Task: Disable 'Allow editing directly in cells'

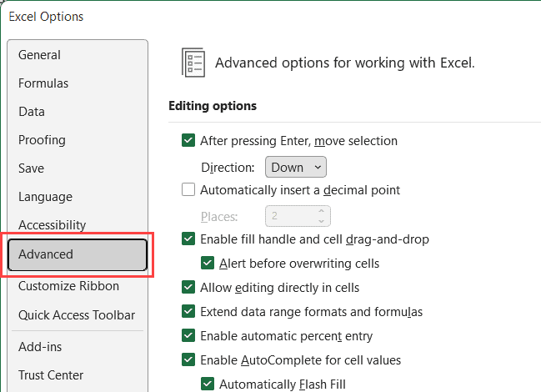Action: (188, 288)
